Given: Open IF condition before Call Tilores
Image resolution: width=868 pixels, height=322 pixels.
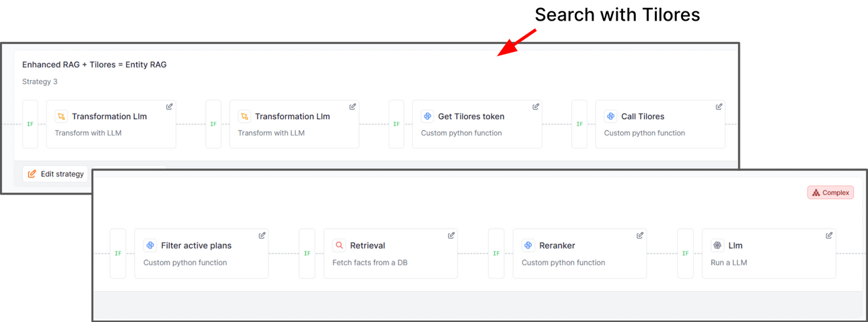Looking at the screenshot, I should (x=580, y=124).
